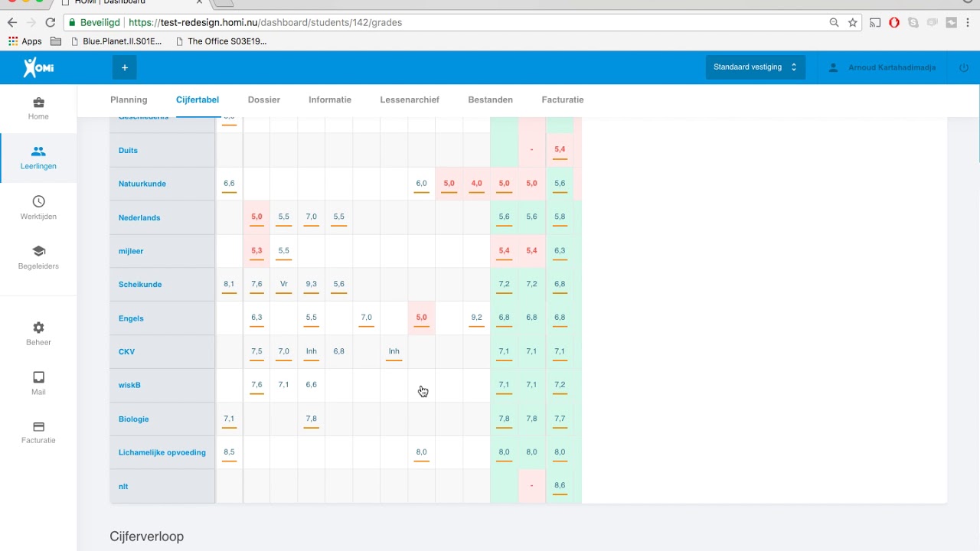The image size is (980, 551).
Task: Switch to Lessenarchief tab
Action: [x=410, y=99]
